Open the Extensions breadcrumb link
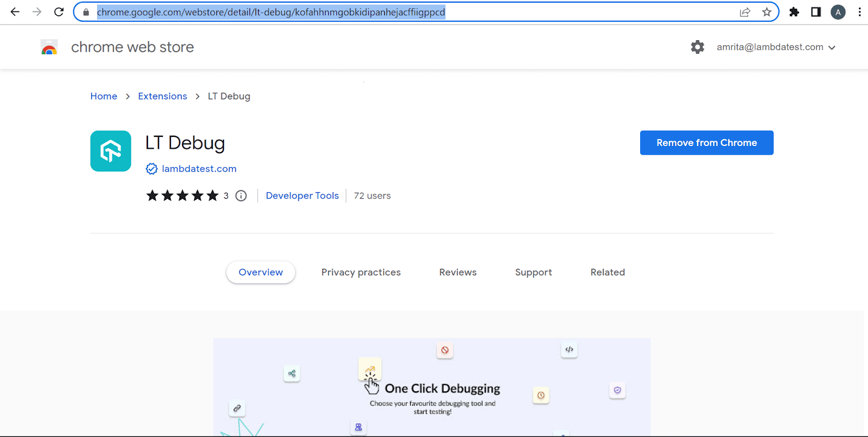This screenshot has width=868, height=437. 162,96
